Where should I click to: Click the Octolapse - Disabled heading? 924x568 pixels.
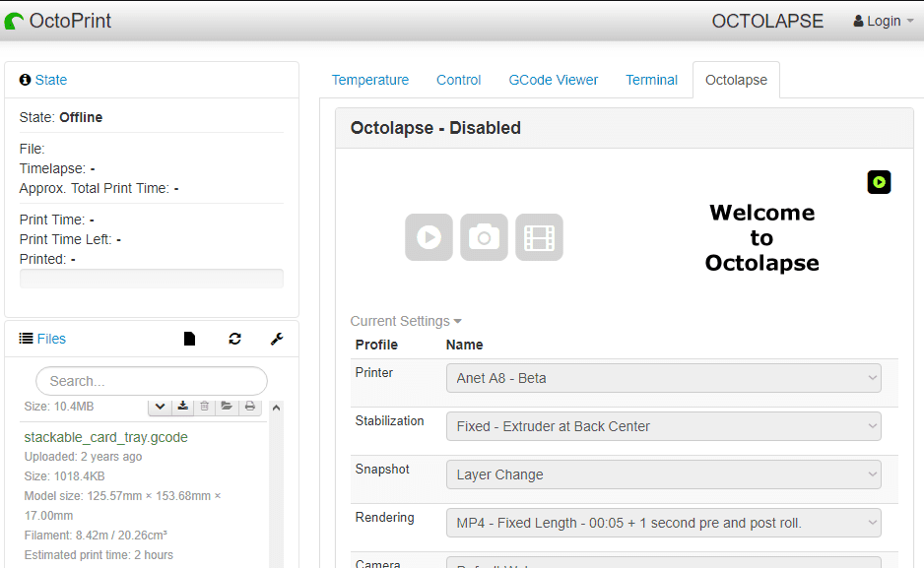435,128
